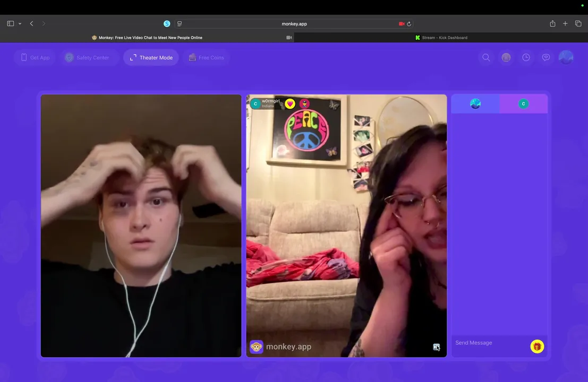This screenshot has height=382, width=588.
Task: Click w0rmgirl's teal C avatar on video
Action: click(255, 104)
